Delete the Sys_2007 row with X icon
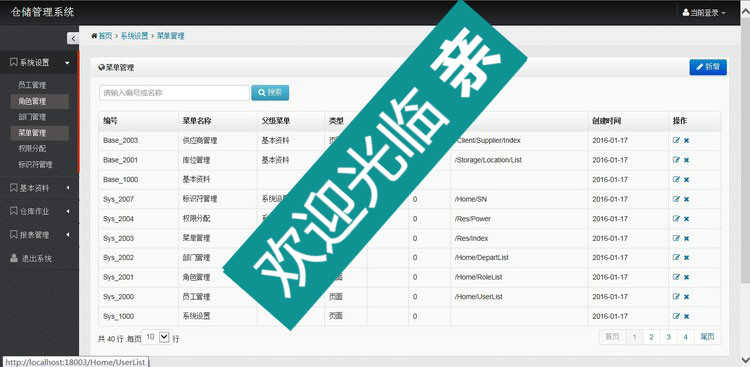 click(686, 200)
